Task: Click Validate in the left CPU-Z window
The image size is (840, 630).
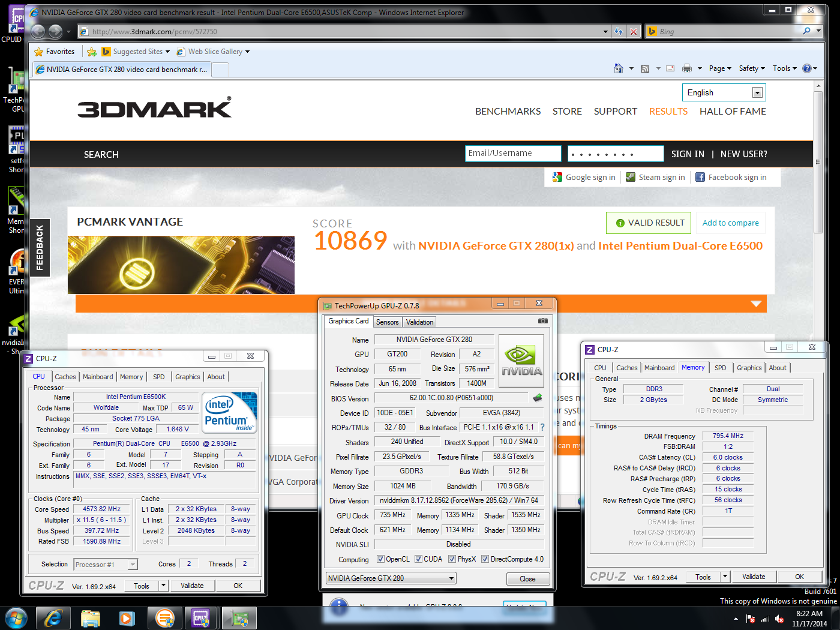Action: click(x=192, y=586)
